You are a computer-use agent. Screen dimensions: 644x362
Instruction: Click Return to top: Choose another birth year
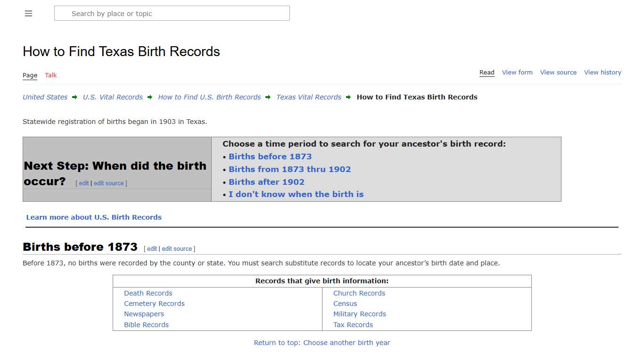click(322, 343)
